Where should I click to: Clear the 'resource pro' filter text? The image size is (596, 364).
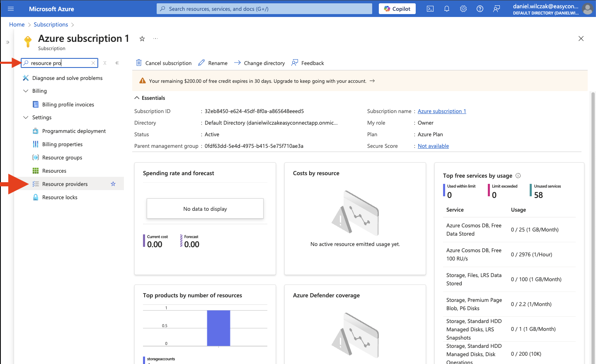(93, 63)
